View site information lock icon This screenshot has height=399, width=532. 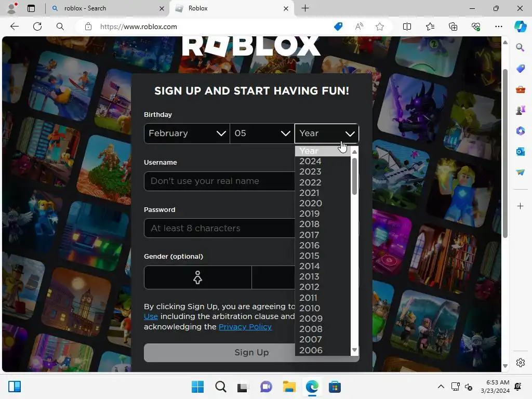click(88, 26)
